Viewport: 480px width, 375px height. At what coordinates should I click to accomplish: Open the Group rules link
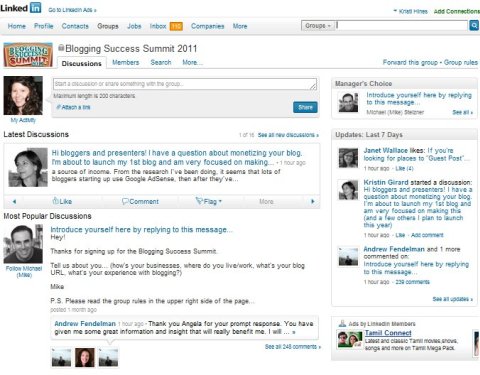click(x=460, y=62)
